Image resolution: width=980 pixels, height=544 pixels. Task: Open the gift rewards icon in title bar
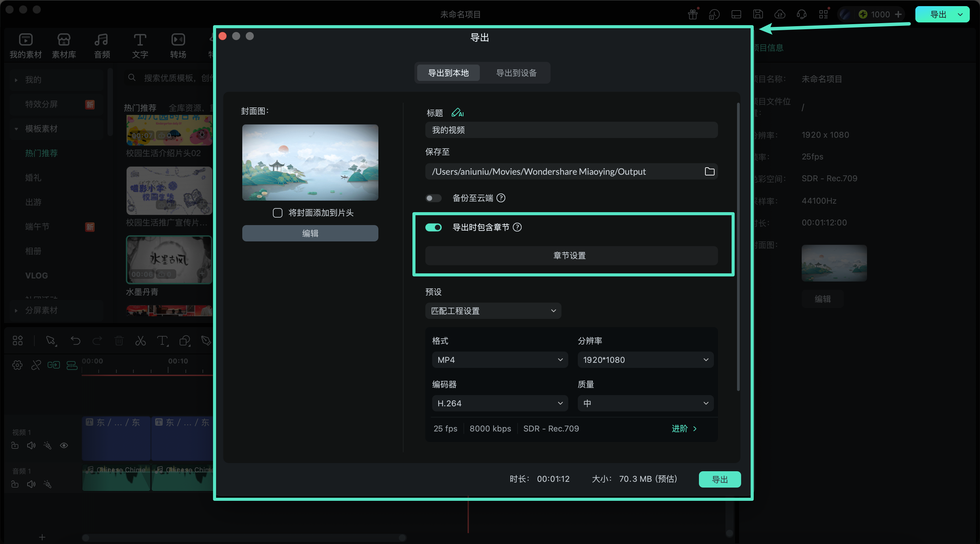tap(693, 14)
